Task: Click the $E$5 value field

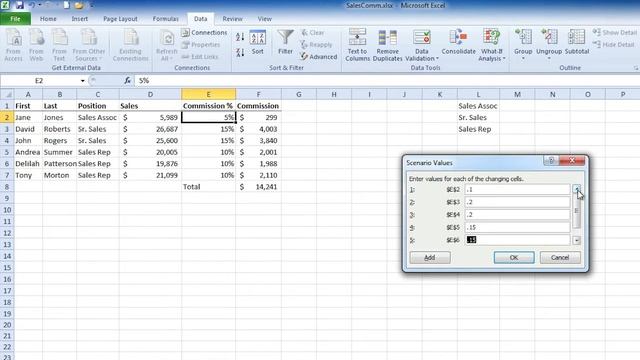Action: tap(517, 227)
